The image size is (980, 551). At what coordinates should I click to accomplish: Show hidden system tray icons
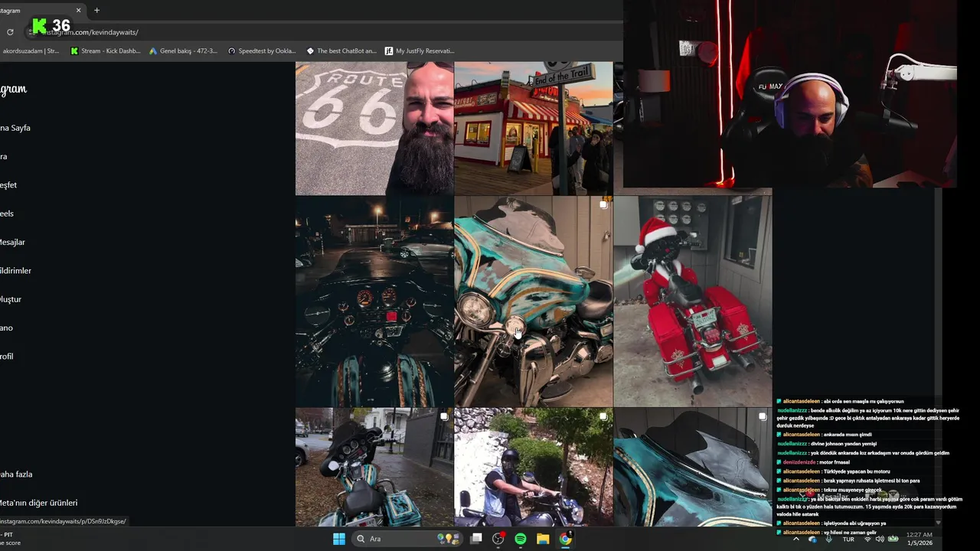[x=796, y=539]
